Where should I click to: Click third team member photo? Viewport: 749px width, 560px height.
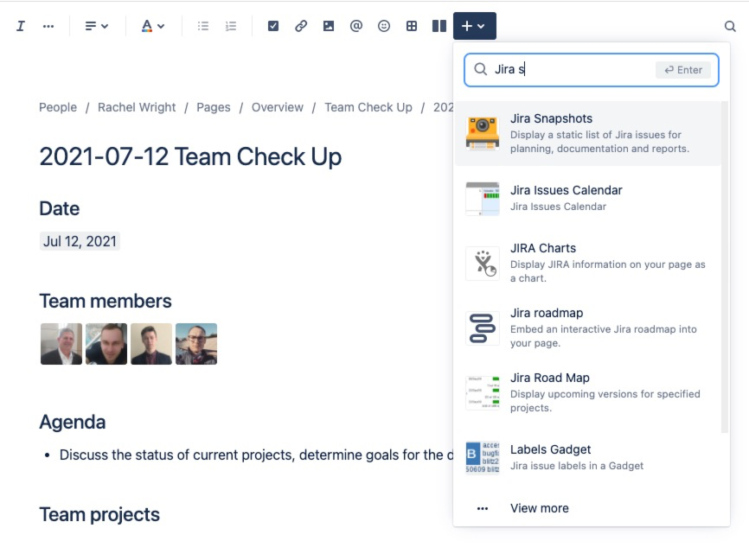coord(151,344)
